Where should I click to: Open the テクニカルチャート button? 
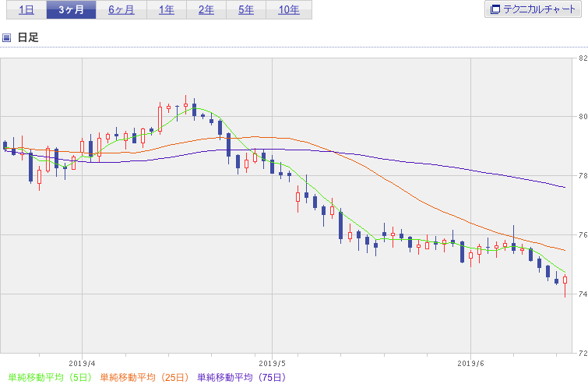533,9
